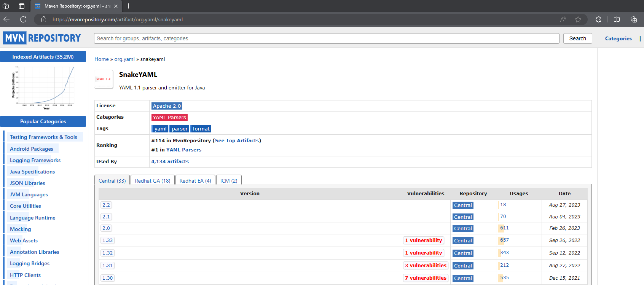Open the Categories link in header
Screen dimensions: 644x285
tap(618, 38)
